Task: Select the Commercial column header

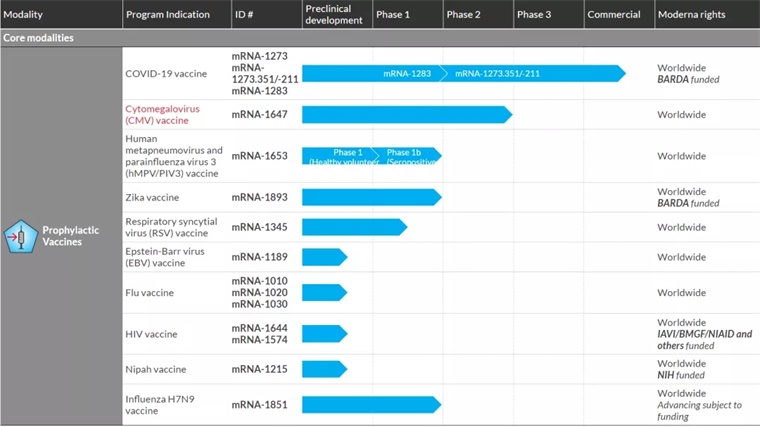Action: (x=614, y=14)
